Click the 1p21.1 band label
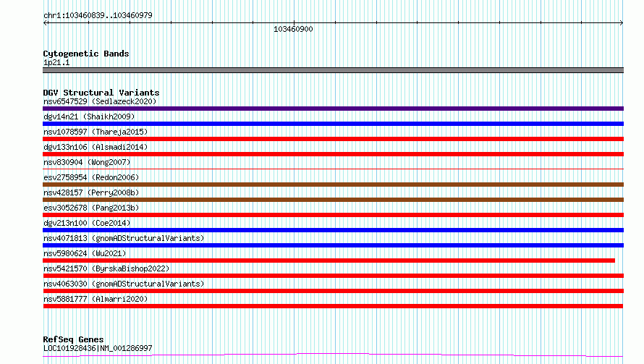This screenshot has width=644, height=364. click(56, 62)
